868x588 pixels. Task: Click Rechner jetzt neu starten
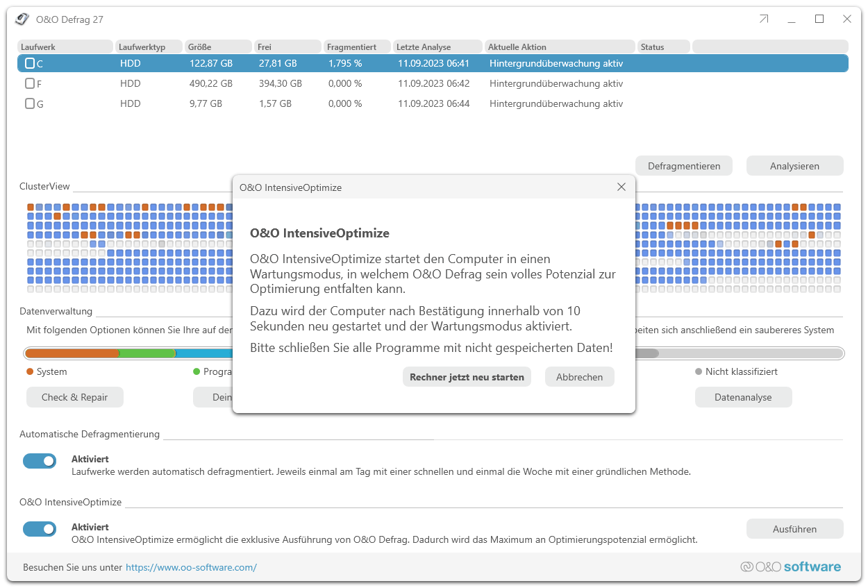coord(467,377)
